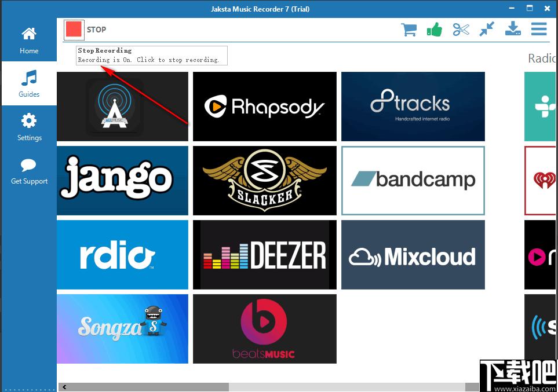Choose the Slacker radio tile

coord(264,180)
